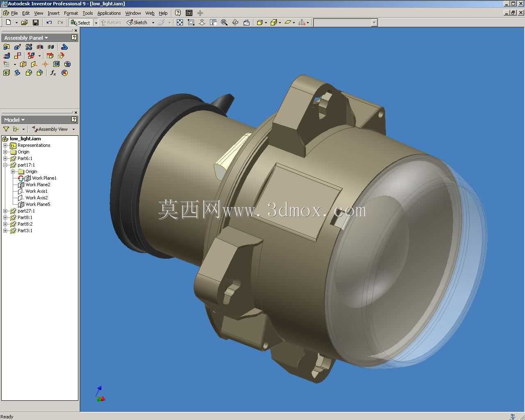
Task: Click the Model browser help question icon
Action: coord(74,119)
